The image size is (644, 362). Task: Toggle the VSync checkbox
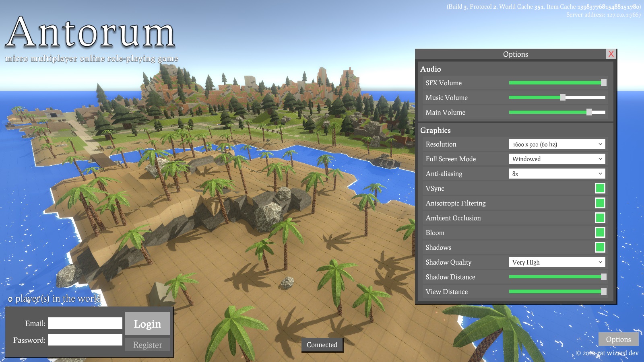click(600, 188)
